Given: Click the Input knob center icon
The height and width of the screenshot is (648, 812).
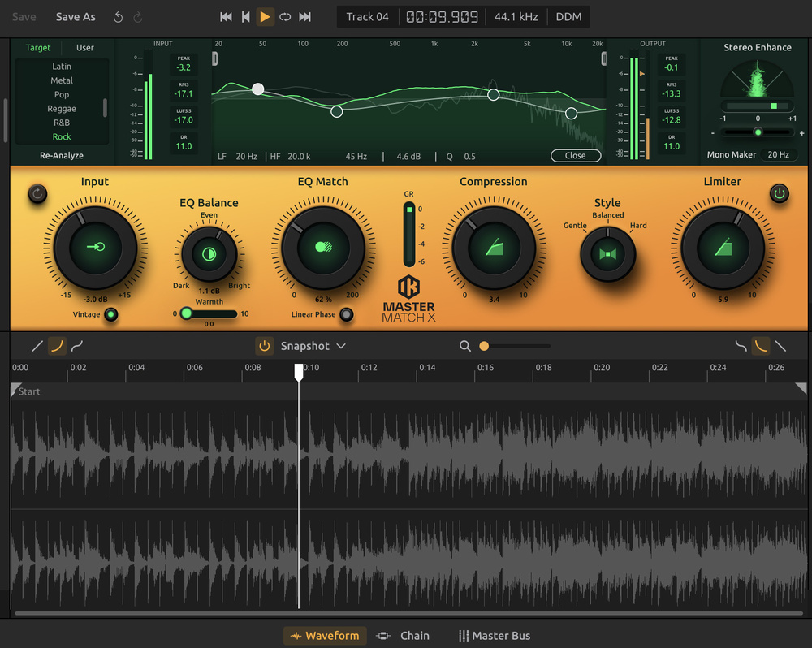Looking at the screenshot, I should (x=96, y=247).
